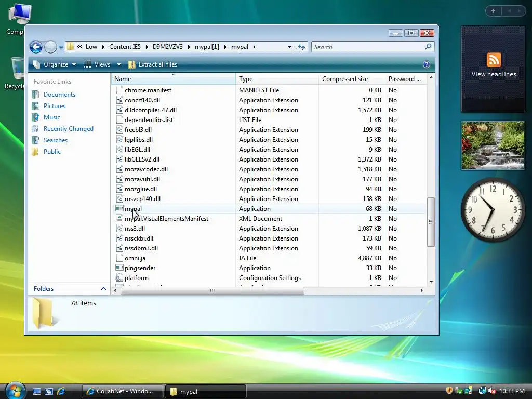The image size is (532, 399).
Task: Open Recently Changed link
Action: (68, 129)
